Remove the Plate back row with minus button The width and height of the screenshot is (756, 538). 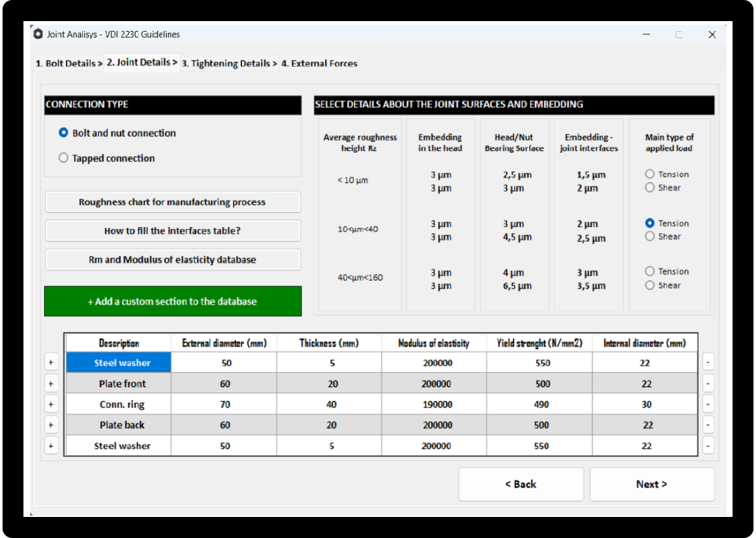(708, 425)
